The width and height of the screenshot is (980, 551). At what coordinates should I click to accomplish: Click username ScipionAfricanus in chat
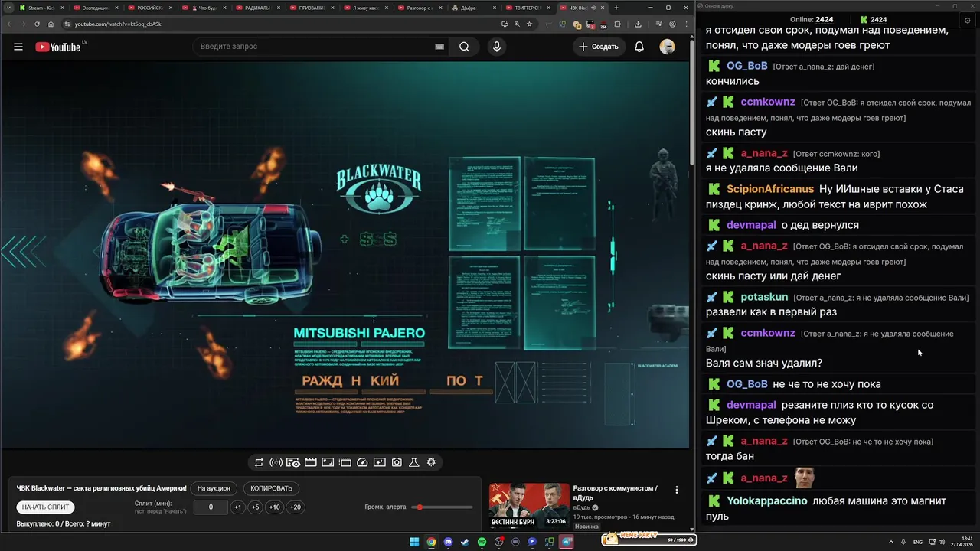click(x=770, y=189)
